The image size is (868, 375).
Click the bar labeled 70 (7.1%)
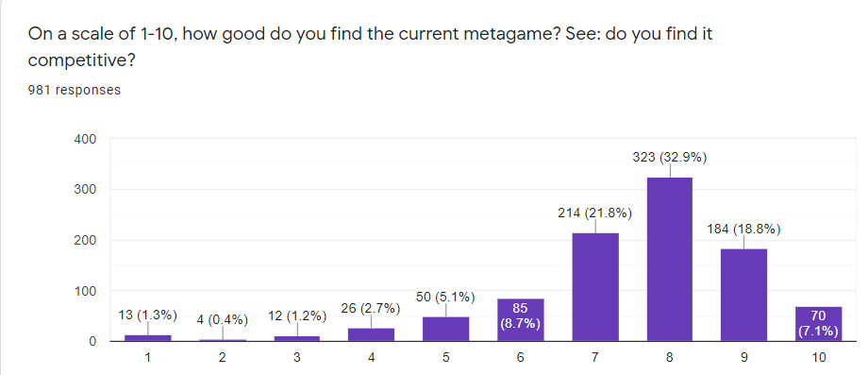[x=818, y=323]
